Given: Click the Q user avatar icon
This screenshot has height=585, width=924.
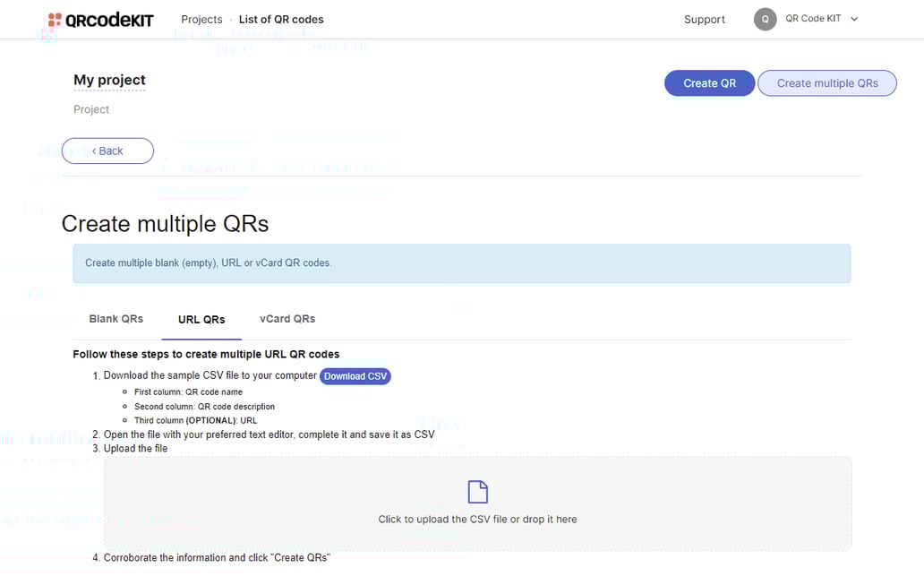Looking at the screenshot, I should (765, 19).
